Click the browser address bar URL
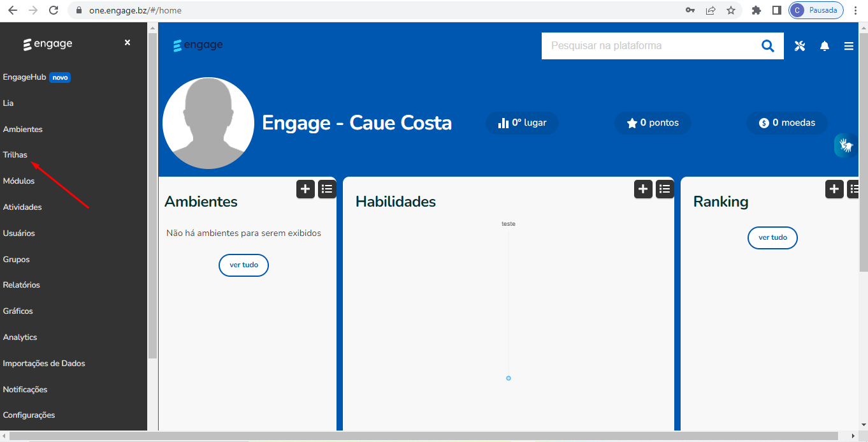The height and width of the screenshot is (442, 868). pyautogui.click(x=136, y=10)
